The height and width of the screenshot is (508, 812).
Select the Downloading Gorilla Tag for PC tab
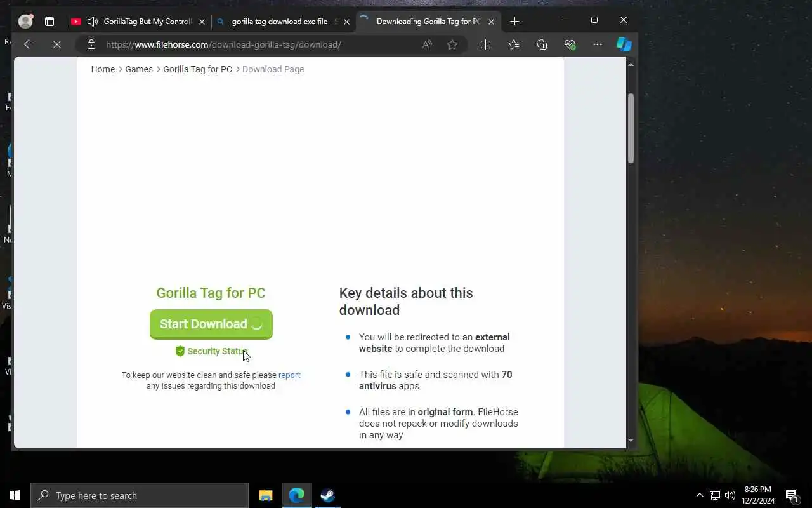coord(428,22)
